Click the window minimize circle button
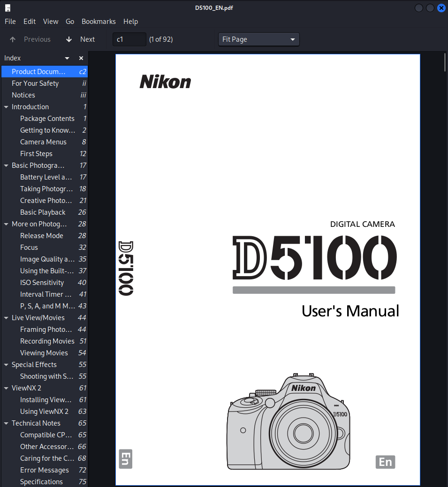448x487 pixels. click(x=419, y=8)
